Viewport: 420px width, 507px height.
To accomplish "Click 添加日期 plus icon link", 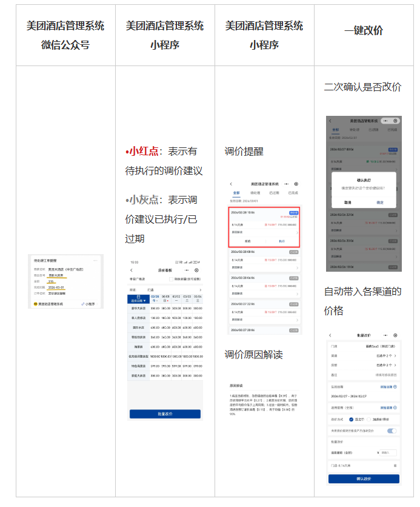I will [388, 387].
